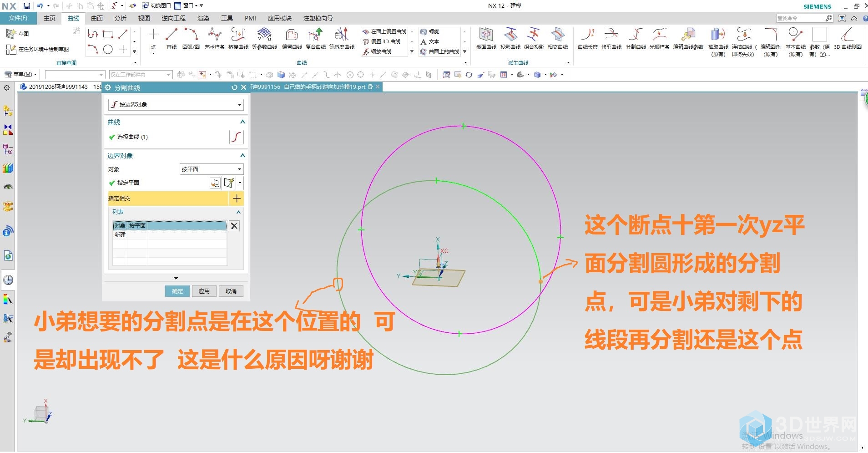Open the 菜单(M) dropdown menu

click(x=20, y=74)
